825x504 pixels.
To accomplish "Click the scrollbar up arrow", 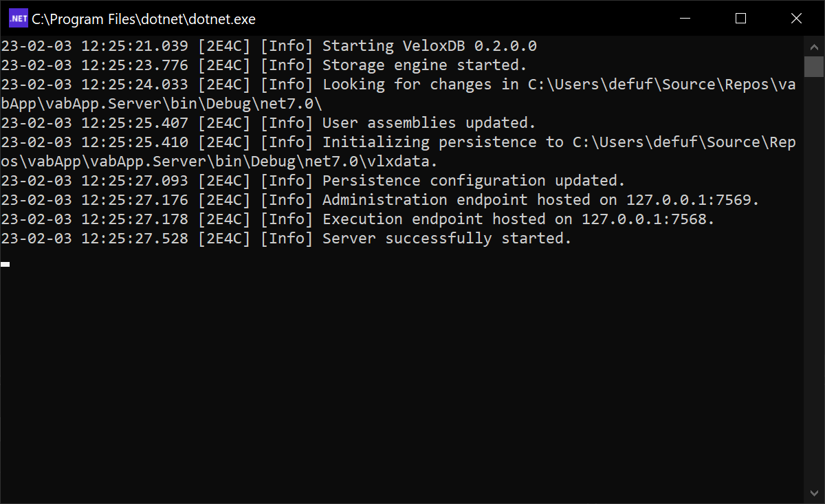I will [x=814, y=47].
